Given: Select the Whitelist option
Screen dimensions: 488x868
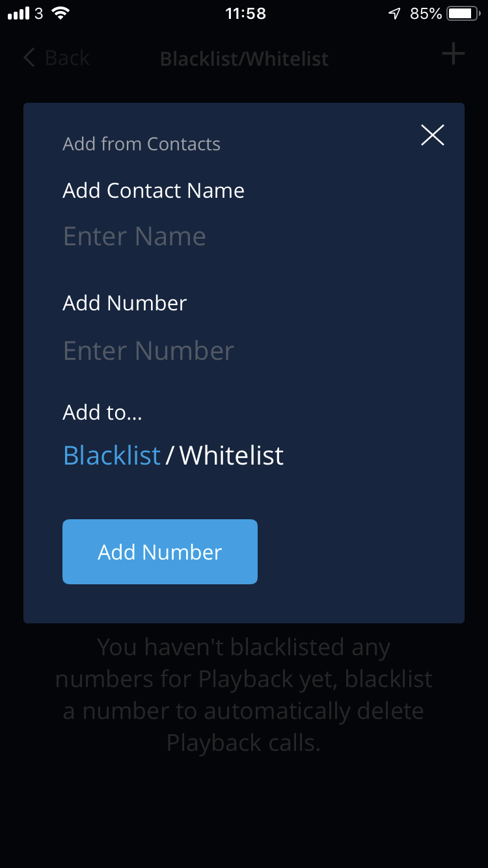Looking at the screenshot, I should point(232,455).
